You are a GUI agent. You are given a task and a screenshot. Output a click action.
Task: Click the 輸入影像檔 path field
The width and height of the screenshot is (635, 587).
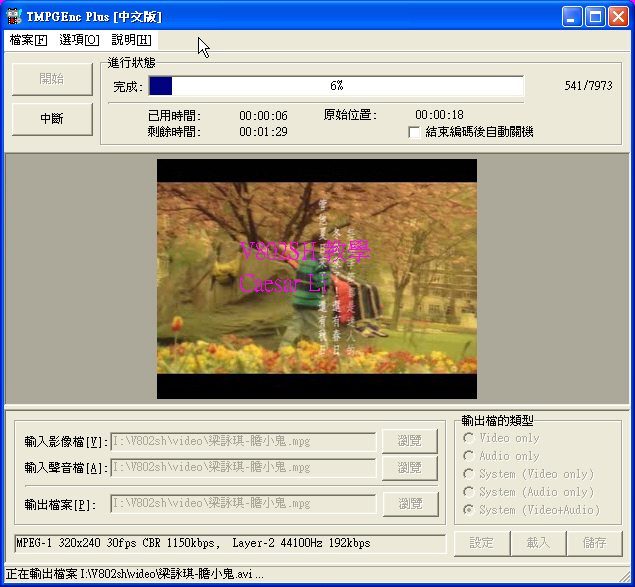tap(243, 442)
